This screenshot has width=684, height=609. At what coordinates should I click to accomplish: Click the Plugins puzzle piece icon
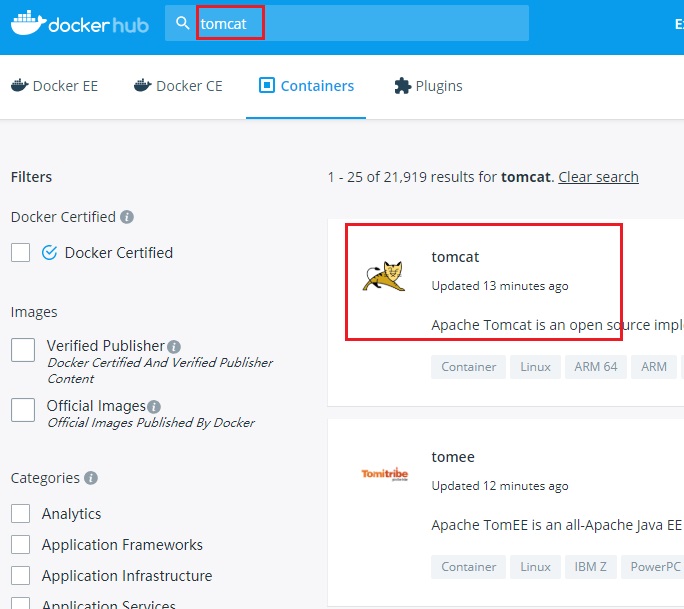click(402, 86)
